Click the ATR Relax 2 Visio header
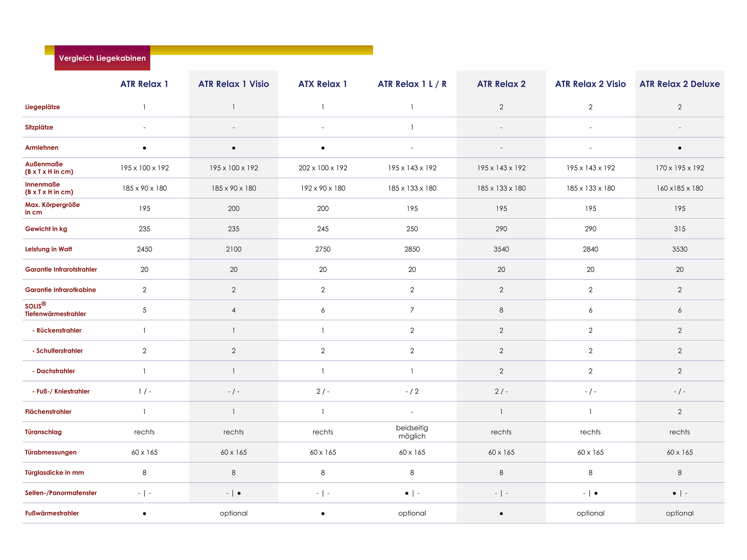Screen dimensions: 747x560 tap(590, 84)
